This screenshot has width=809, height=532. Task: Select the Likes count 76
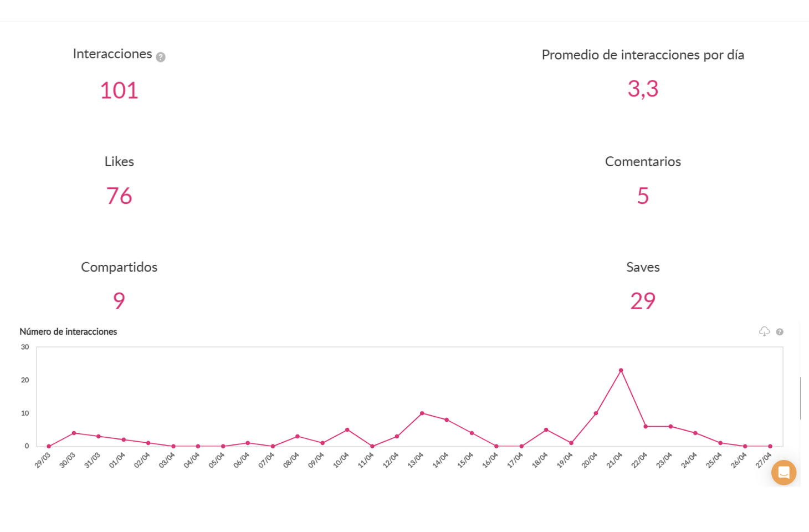[x=119, y=196]
